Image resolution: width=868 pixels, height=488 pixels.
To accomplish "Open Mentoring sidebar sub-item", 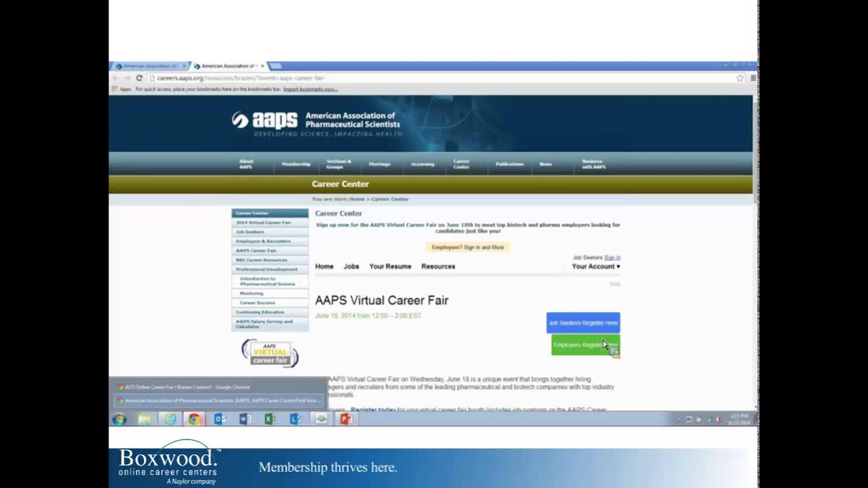I will pyautogui.click(x=270, y=293).
